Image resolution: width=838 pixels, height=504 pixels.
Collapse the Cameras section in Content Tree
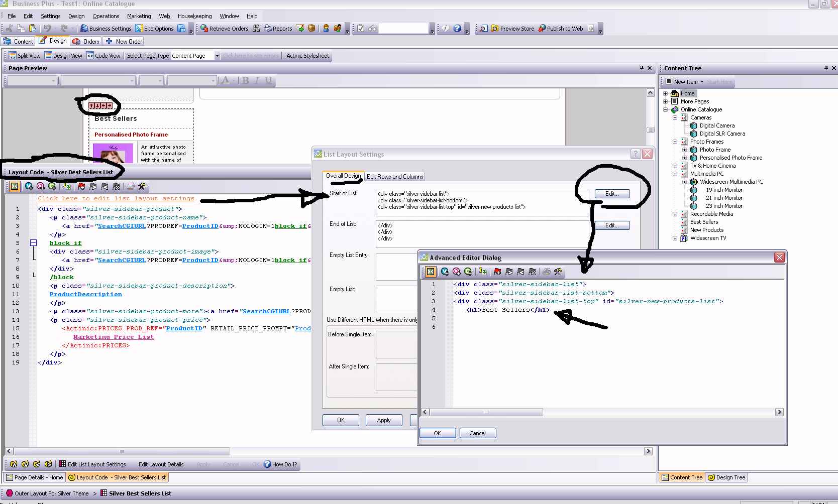point(675,117)
